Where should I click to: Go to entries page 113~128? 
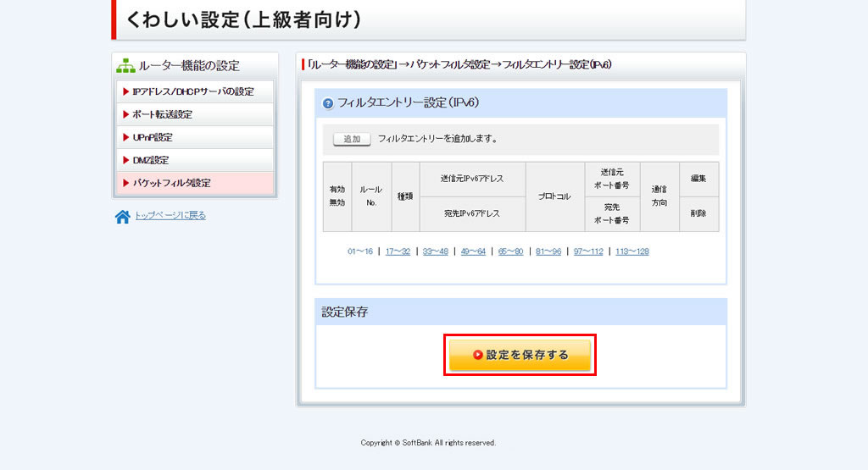click(x=632, y=252)
